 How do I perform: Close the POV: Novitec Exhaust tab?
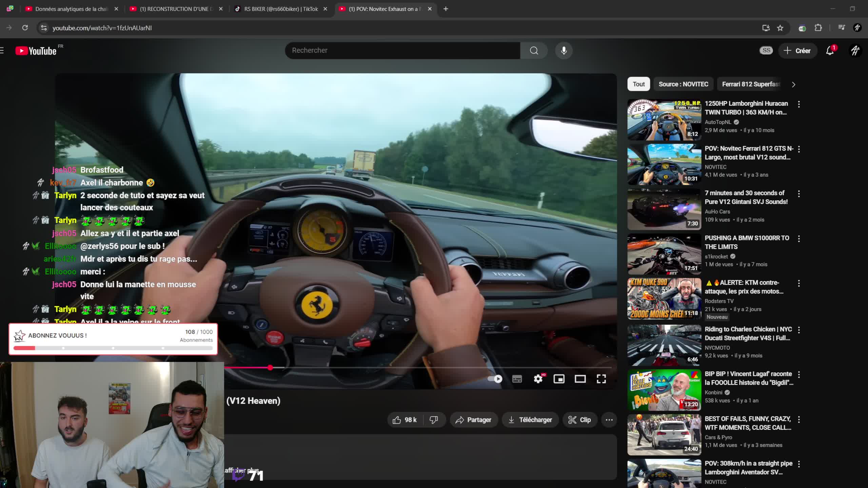pos(430,9)
